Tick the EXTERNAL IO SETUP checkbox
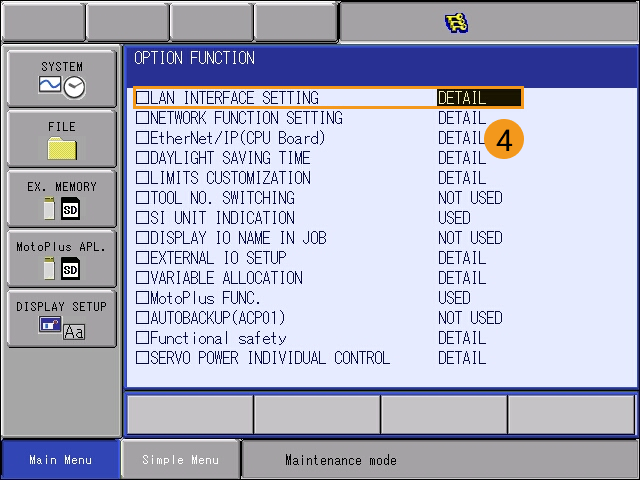 point(142,258)
